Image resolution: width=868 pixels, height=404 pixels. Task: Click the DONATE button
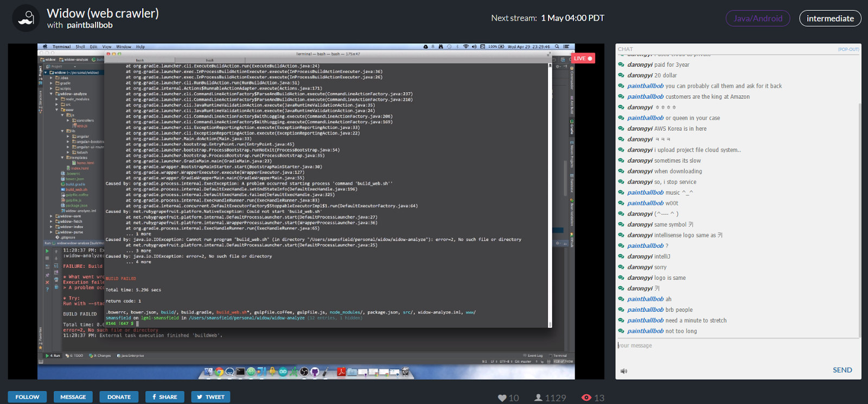pyautogui.click(x=119, y=397)
